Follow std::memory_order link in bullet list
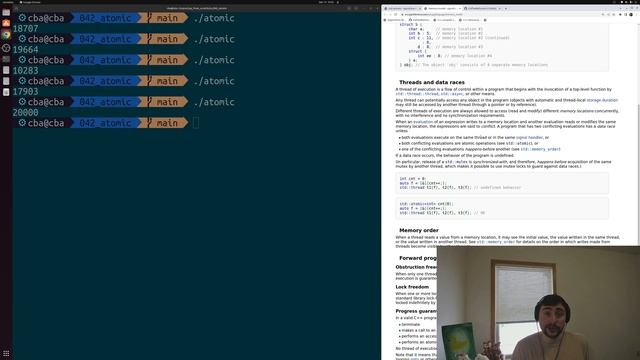The width and height of the screenshot is (640, 360). coord(540,149)
